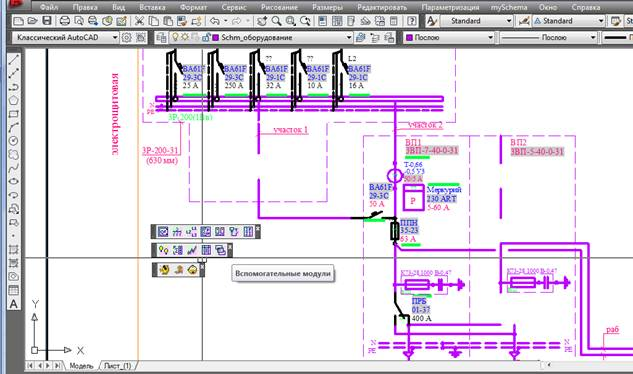
Task: Toggle the layer lock padlock
Action: click(x=205, y=38)
